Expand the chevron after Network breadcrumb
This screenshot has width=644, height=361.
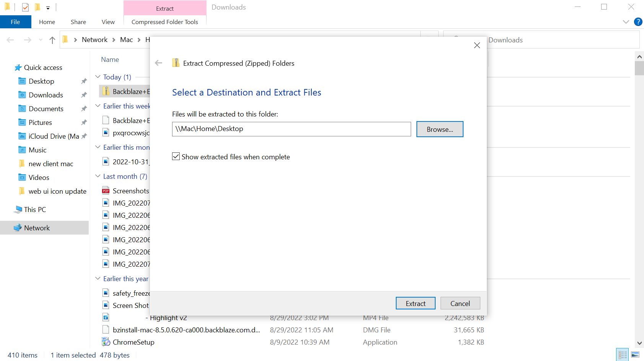pos(114,40)
